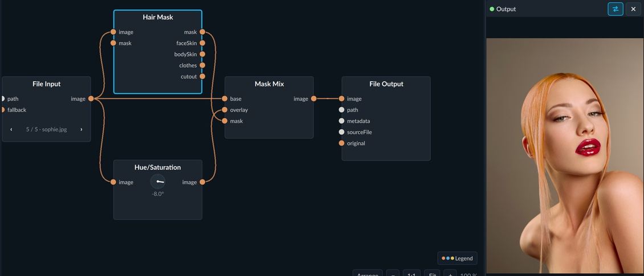Click the Hue/Saturation hue dial knob
This screenshot has height=276, width=644.
click(x=158, y=182)
